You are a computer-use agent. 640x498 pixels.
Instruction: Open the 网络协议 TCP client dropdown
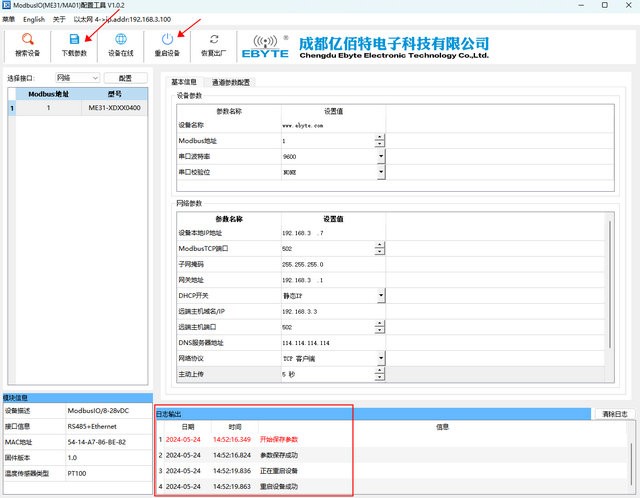tap(380, 358)
